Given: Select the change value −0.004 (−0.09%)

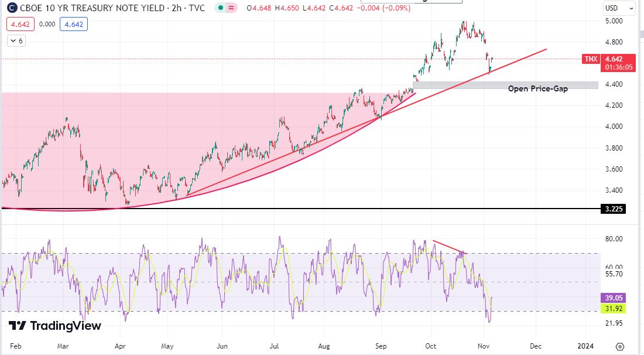Looking at the screenshot, I should coord(383,8).
